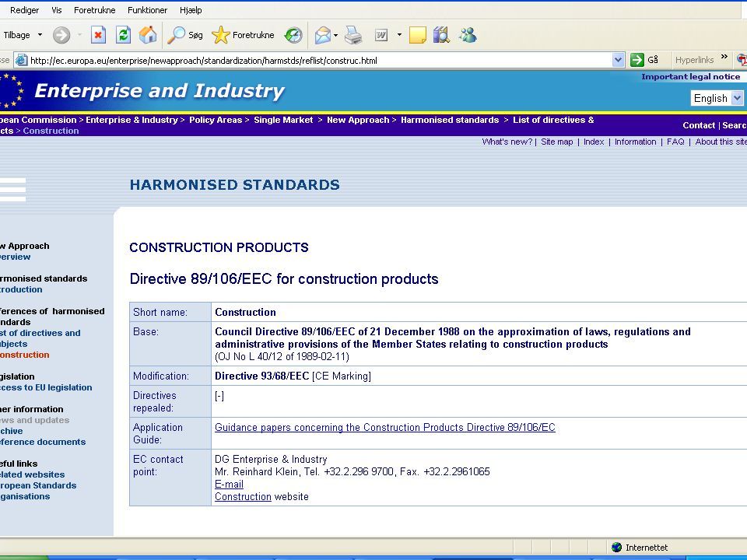Screen dimensions: 747x560
Task: Open the Guidance papers on Construction Products link
Action: click(385, 427)
